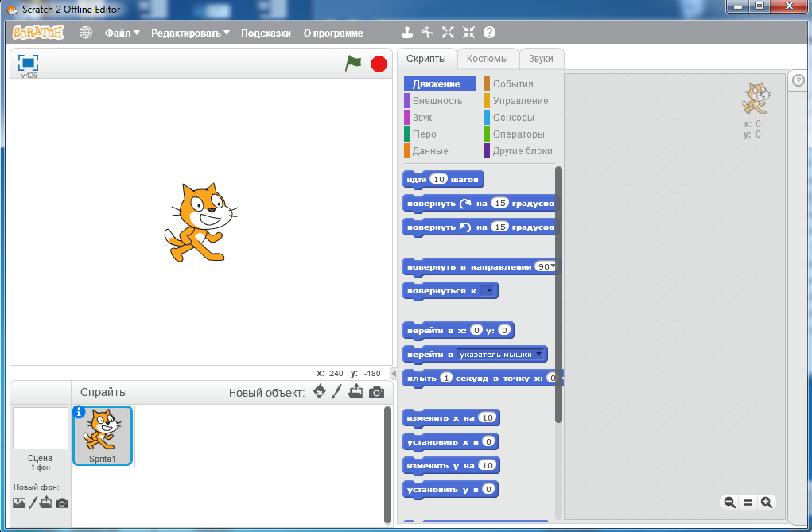Switch to the Скрипты tab
This screenshot has height=532, width=812.
[426, 59]
